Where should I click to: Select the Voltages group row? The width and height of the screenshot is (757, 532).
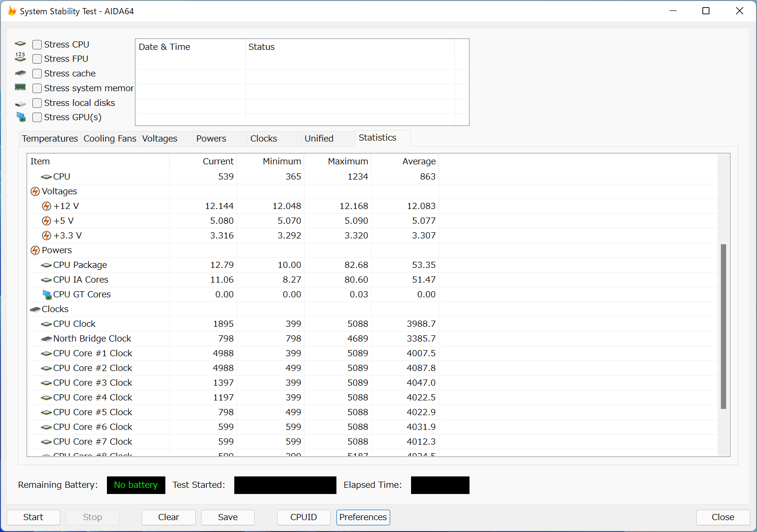59,191
